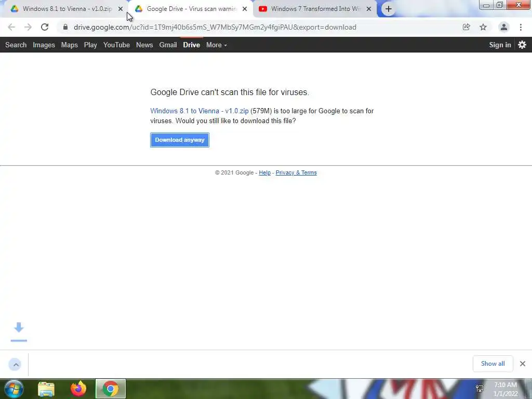Close the Windows 8.1 to Vienna tab

[121, 9]
